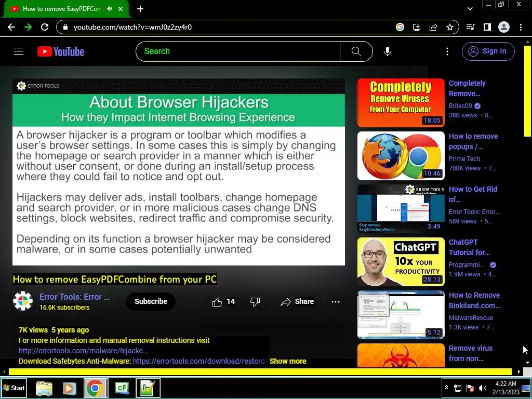This screenshot has width=532, height=399.
Task: Close the EasyPDFCombine tab
Action: click(121, 9)
